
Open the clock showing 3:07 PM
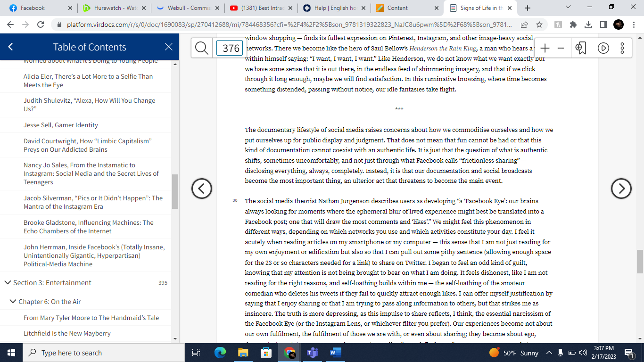(x=604, y=353)
